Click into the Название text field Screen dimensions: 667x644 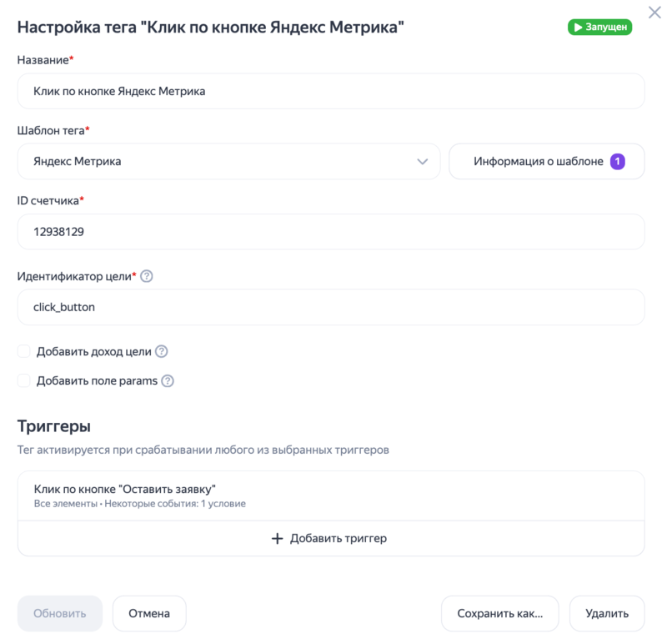(330, 92)
